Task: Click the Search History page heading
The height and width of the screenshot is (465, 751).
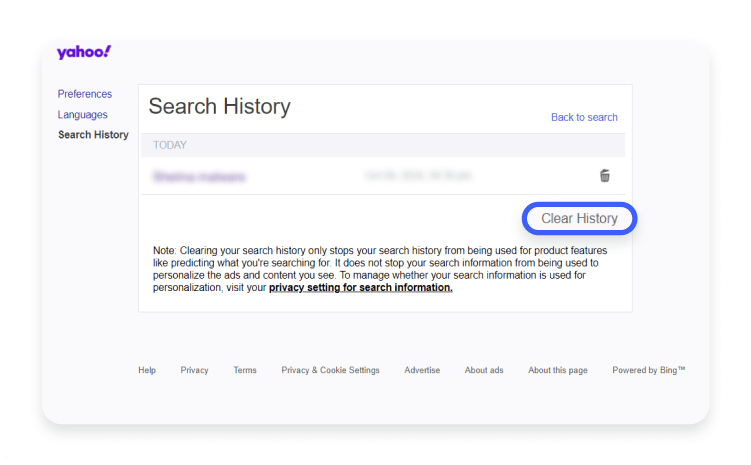Action: 219,106
